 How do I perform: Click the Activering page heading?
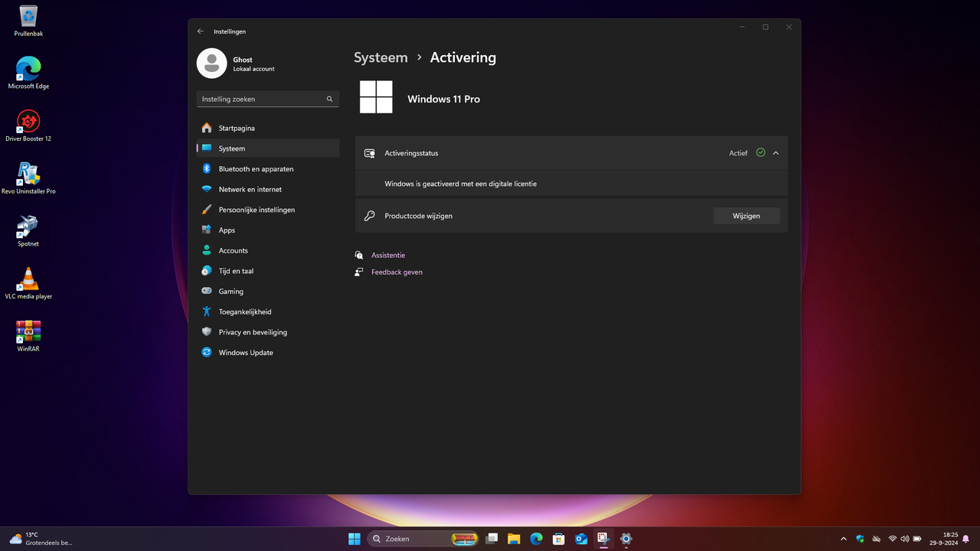tap(463, 57)
